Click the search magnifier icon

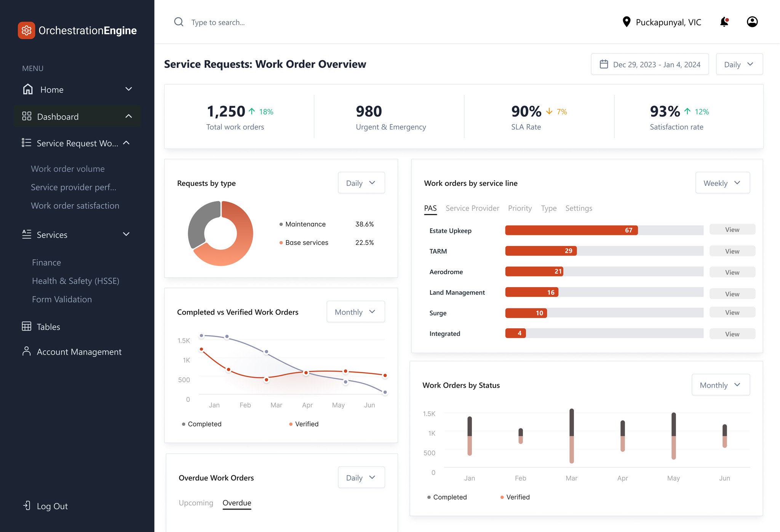(x=179, y=22)
